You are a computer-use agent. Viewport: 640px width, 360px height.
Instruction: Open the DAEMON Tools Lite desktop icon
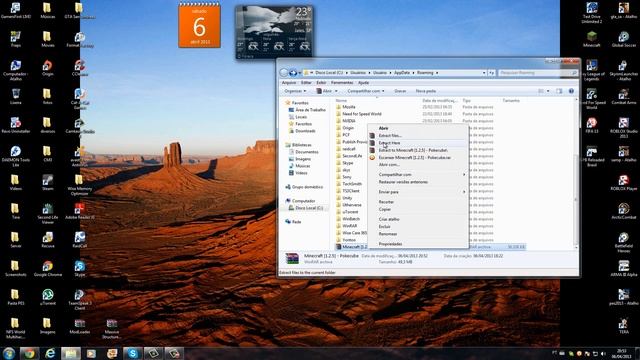click(x=16, y=156)
